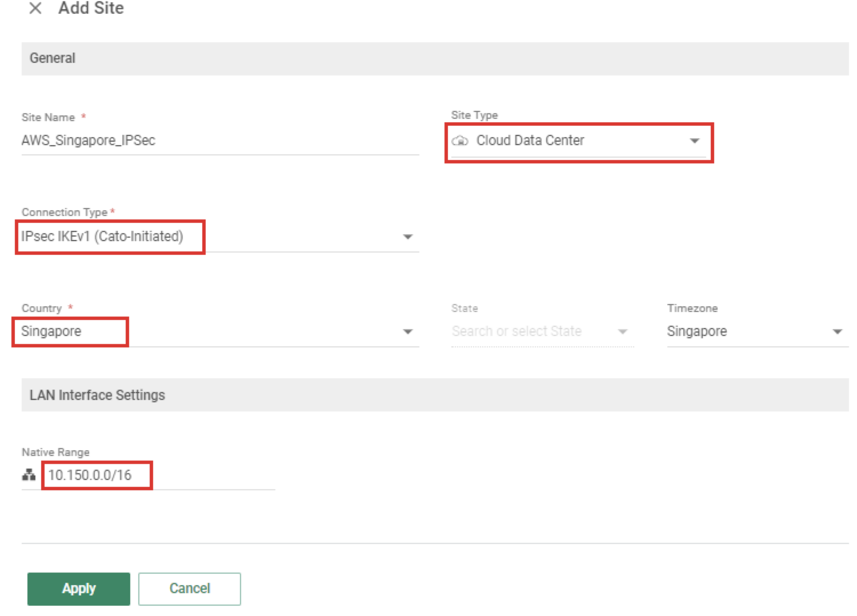Image resolution: width=857 pixels, height=616 pixels.
Task: Close the Add Site dialog with X
Action: 35,9
